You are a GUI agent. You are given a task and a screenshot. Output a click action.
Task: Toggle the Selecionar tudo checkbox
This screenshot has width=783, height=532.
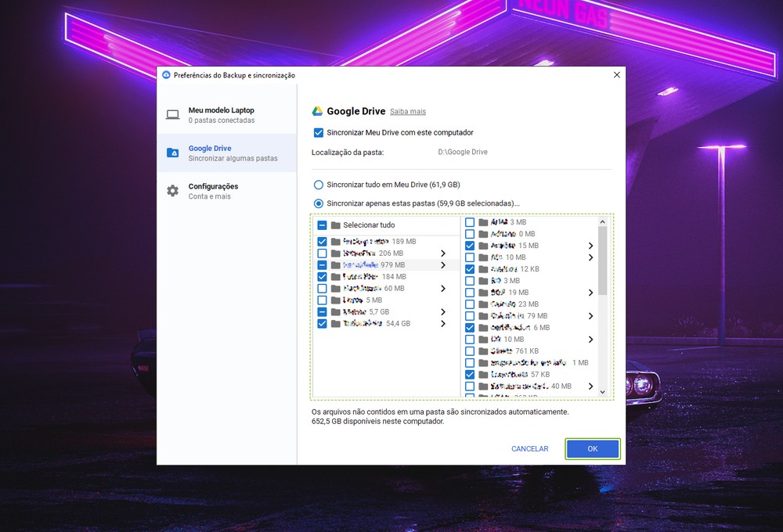(322, 225)
